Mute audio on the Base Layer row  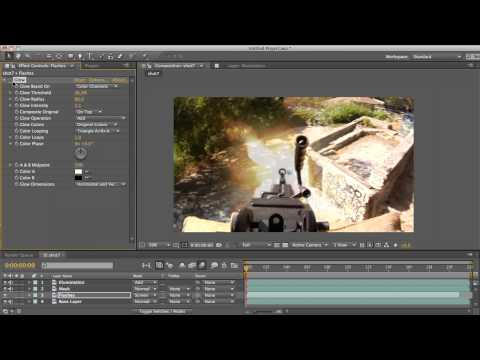coord(11,302)
